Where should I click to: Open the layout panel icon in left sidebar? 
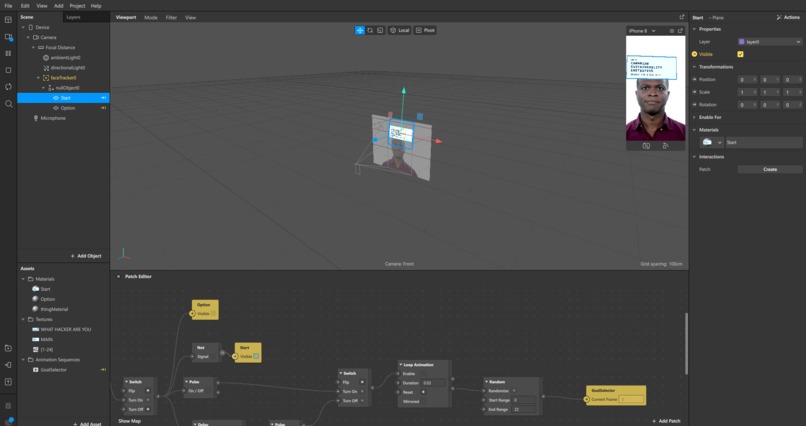(x=8, y=20)
